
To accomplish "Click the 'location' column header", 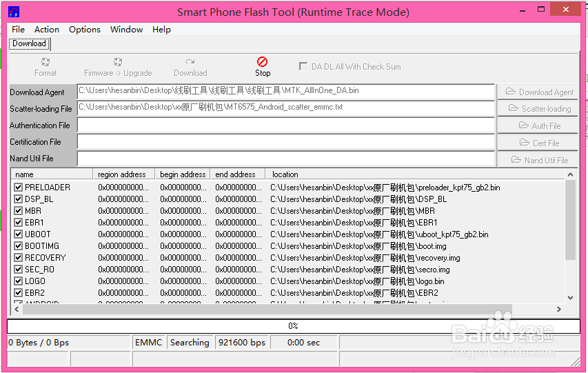I will 415,174.
